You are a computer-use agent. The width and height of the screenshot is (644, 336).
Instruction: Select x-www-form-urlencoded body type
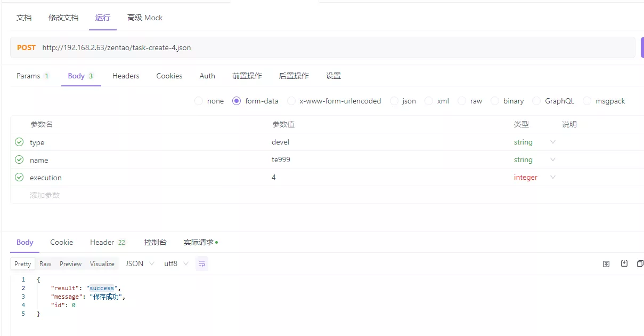291,101
